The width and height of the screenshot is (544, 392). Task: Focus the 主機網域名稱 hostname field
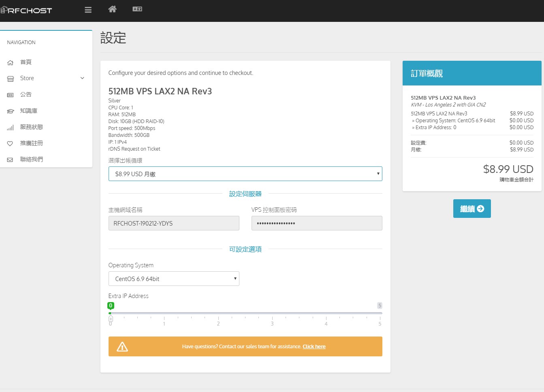point(174,223)
